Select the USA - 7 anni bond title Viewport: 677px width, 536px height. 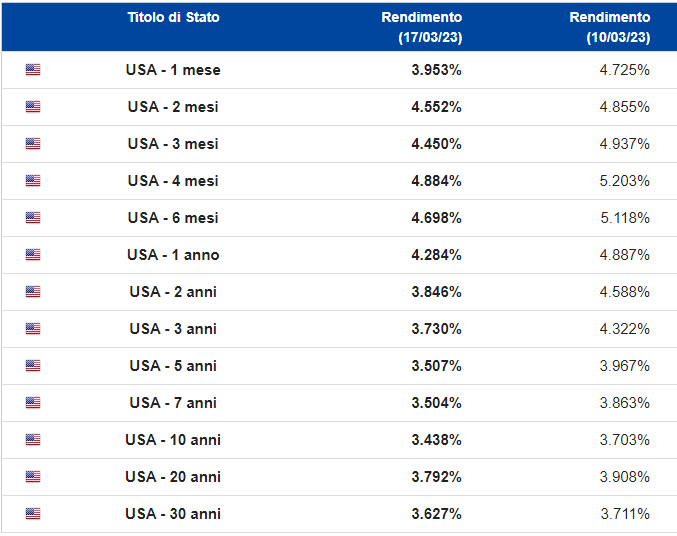click(173, 403)
